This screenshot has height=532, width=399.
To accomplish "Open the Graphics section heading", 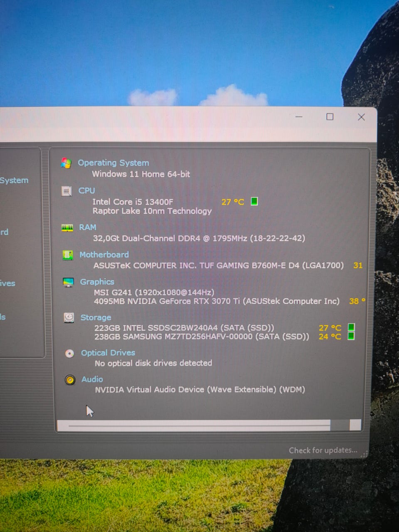I will click(97, 282).
